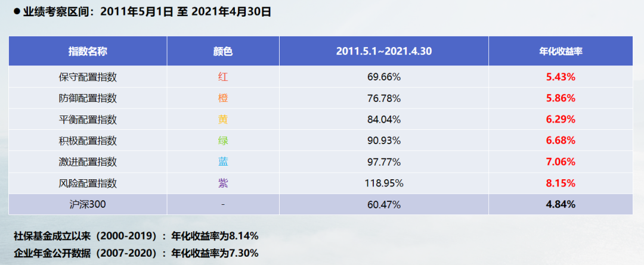
Task: Select the 风险配置指数 cell
Action: pyautogui.click(x=88, y=183)
